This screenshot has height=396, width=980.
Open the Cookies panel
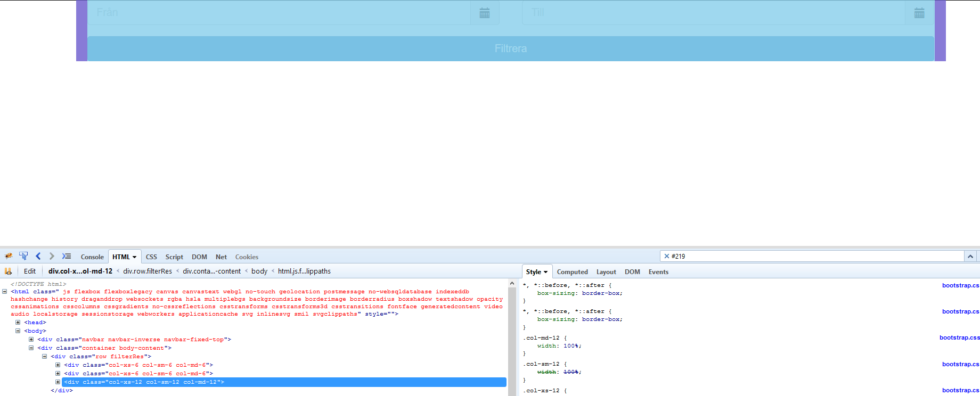[x=247, y=257]
